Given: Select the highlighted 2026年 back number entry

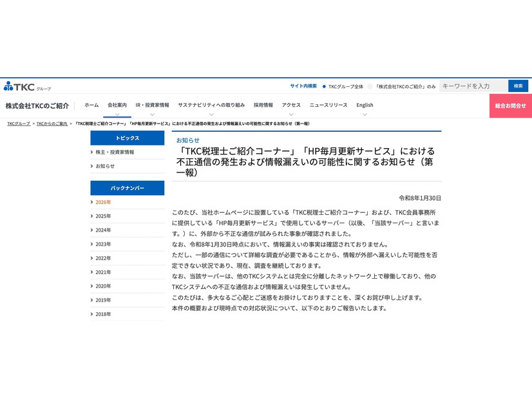Looking at the screenshot, I should 103,202.
